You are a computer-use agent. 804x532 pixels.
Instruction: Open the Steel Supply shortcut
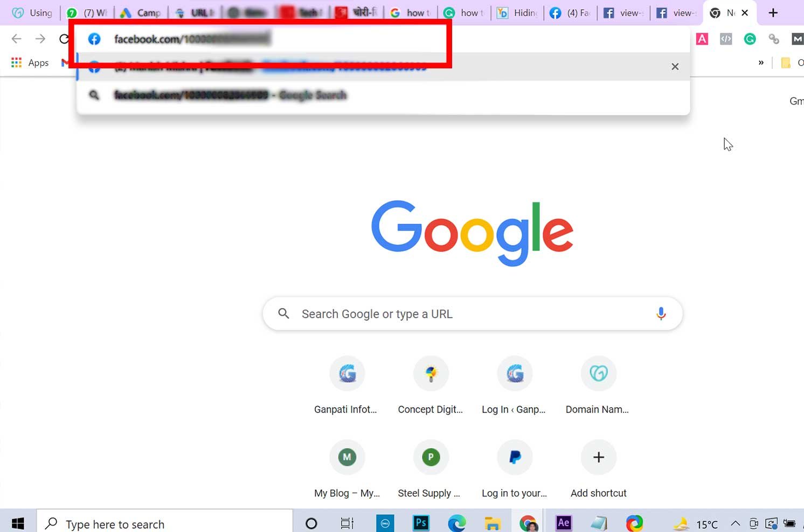[x=431, y=469]
